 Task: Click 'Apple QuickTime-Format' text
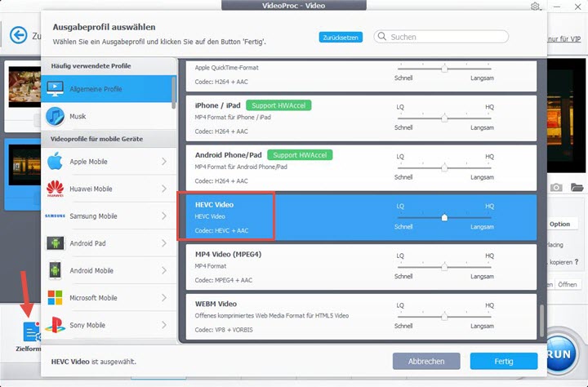click(x=226, y=68)
